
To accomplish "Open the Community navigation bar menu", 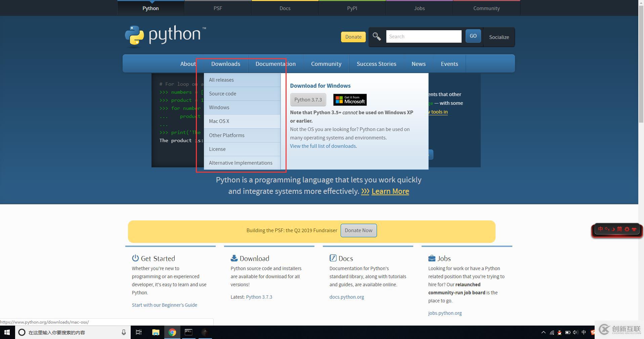I will point(326,64).
